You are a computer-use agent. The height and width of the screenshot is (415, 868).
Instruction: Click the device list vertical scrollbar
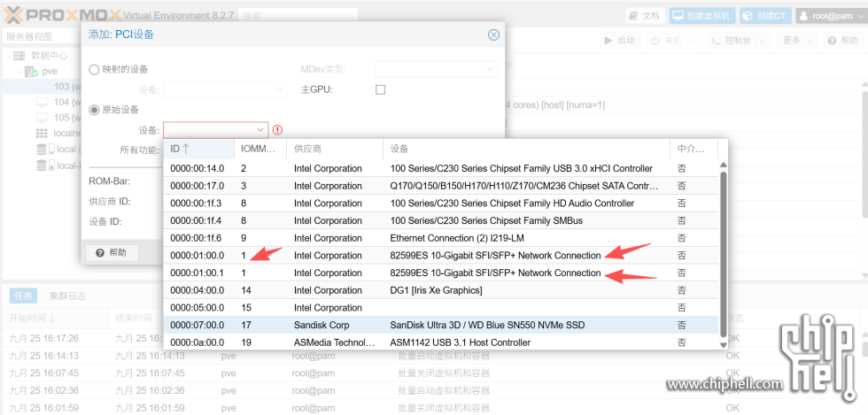[723, 253]
